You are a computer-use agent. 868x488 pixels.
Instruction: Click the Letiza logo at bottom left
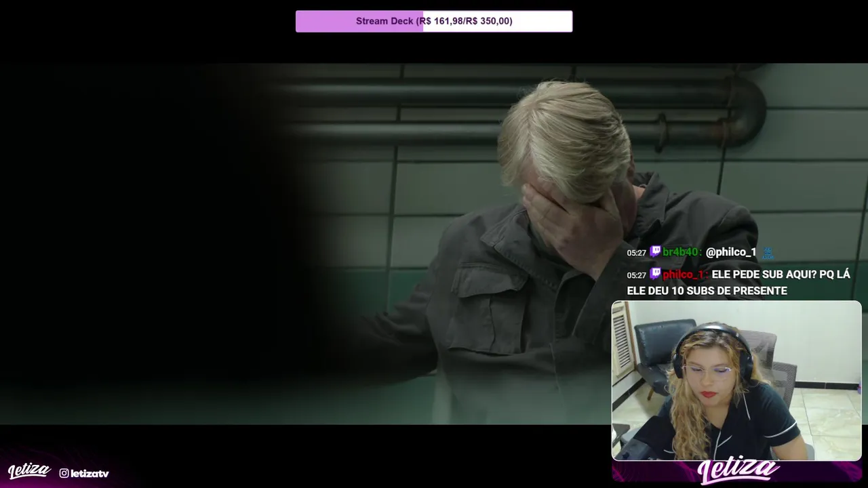coord(29,471)
